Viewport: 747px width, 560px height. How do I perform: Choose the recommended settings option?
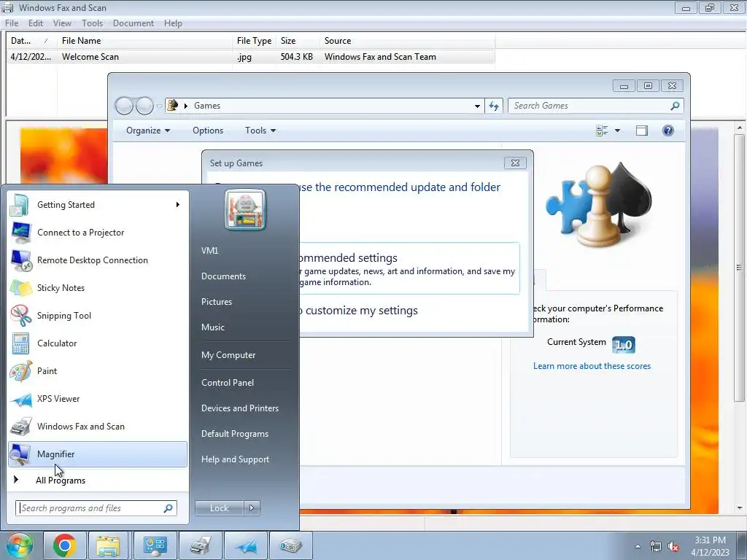pyautogui.click(x=409, y=268)
